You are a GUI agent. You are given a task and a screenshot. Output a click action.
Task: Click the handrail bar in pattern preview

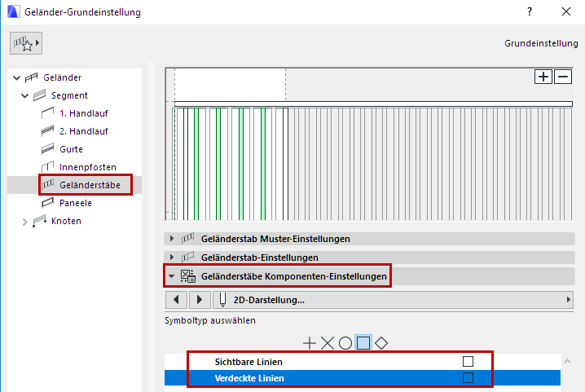tap(373, 104)
